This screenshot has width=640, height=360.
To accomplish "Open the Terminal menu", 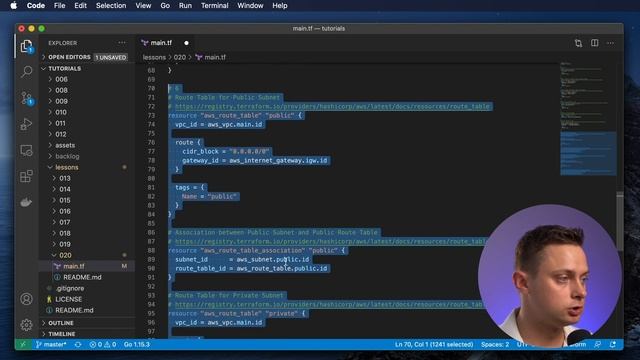I will tap(214, 6).
